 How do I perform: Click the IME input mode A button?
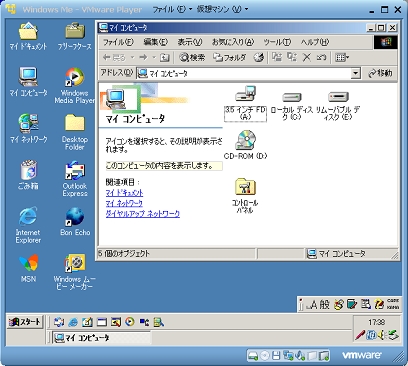point(312,305)
